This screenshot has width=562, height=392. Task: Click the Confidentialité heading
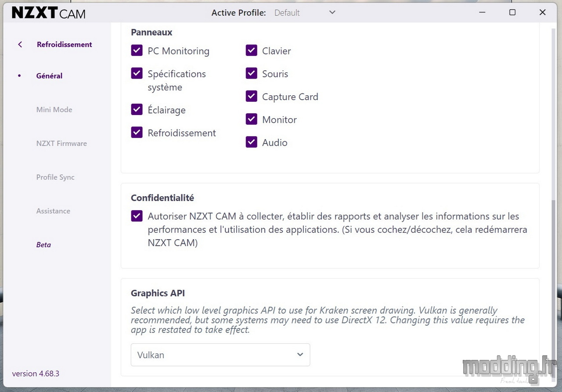[x=162, y=198]
